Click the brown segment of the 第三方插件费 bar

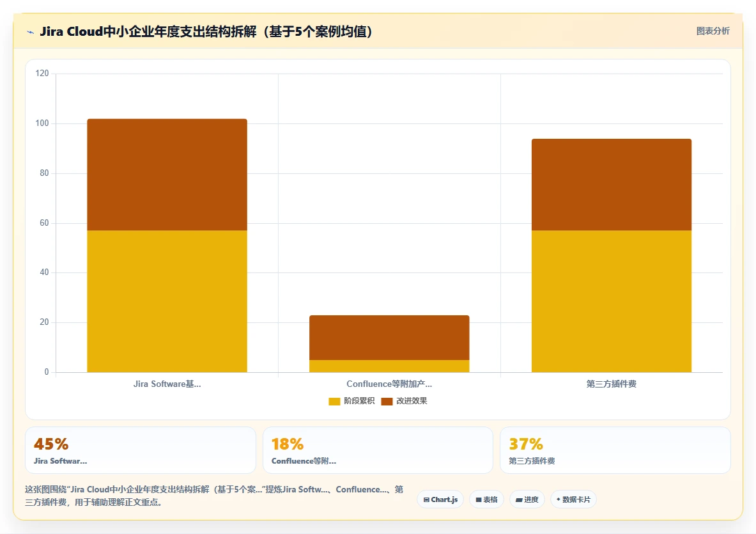coord(612,185)
